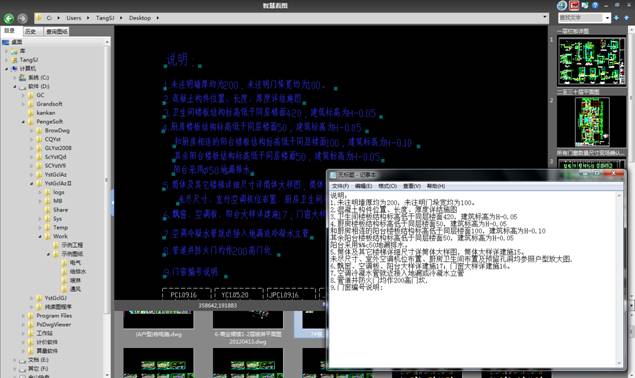Viewport: 635px width, 378px height.
Task: Switch to the 历史 tab
Action: click(31, 31)
